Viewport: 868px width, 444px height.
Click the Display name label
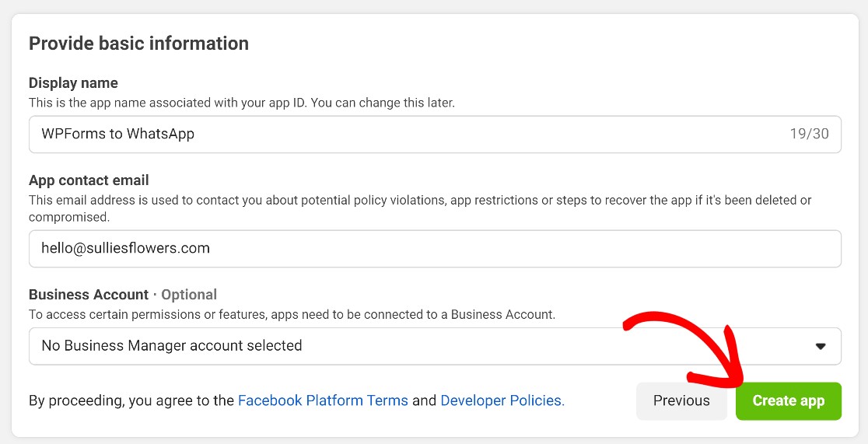coord(73,83)
